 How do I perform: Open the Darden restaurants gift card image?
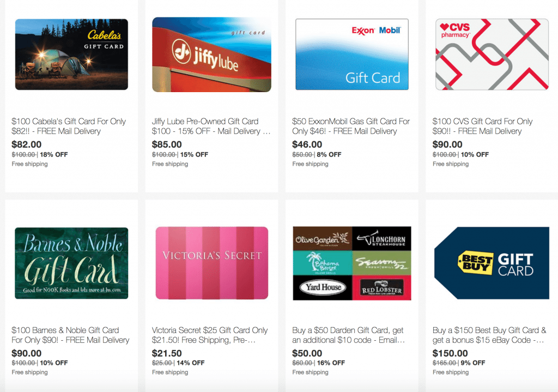(x=352, y=263)
